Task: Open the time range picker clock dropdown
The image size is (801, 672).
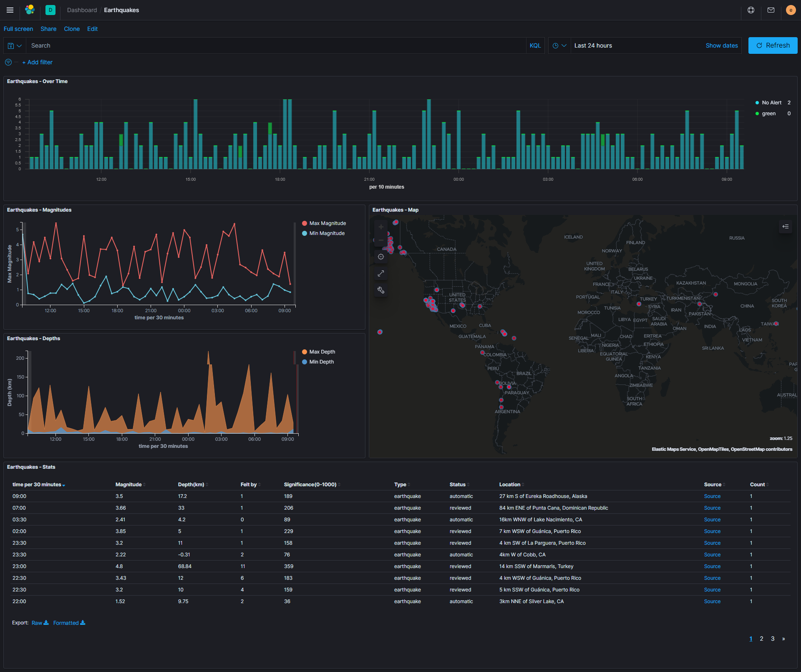Action: pyautogui.click(x=559, y=45)
